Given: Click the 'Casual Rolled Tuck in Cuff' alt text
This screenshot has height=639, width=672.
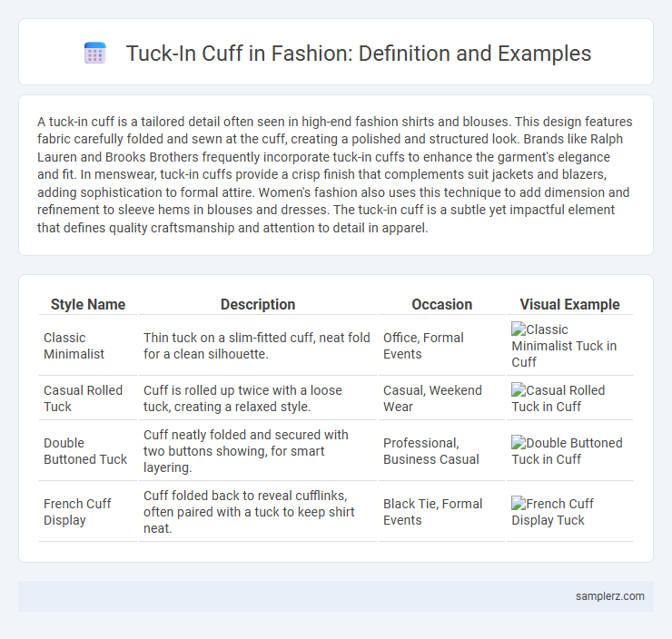Looking at the screenshot, I should click(558, 398).
